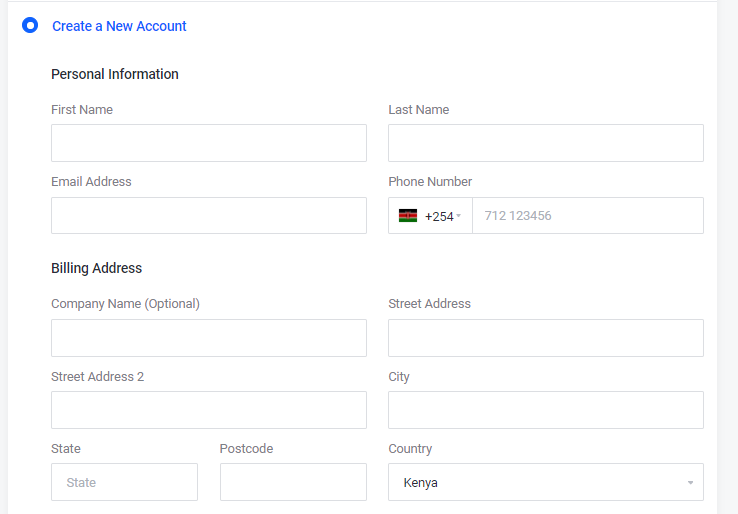738x514 pixels.
Task: Focus the First Name input field
Action: 208,143
